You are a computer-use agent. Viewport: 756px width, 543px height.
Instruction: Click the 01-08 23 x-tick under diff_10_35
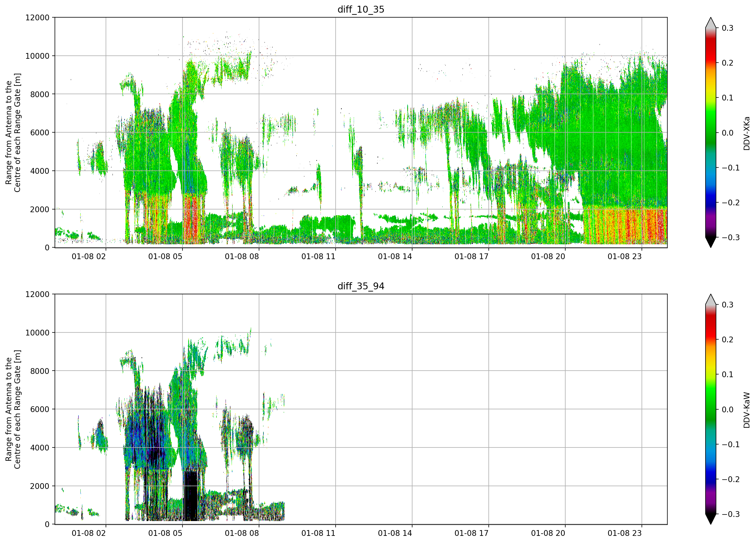click(x=625, y=256)
